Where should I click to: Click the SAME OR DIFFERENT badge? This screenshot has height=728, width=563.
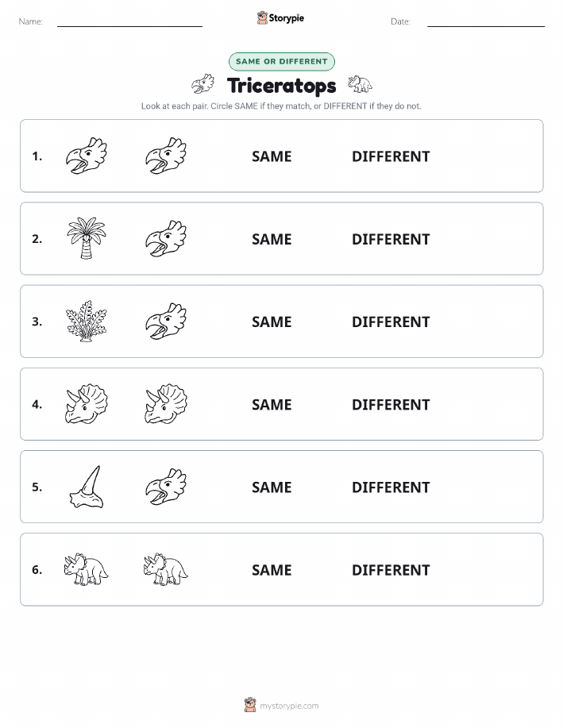tap(281, 61)
